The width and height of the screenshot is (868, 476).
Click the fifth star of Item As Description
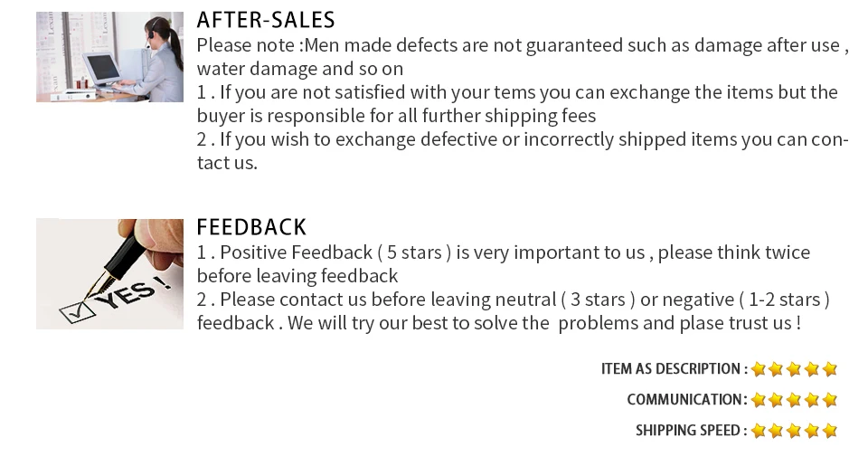click(829, 369)
